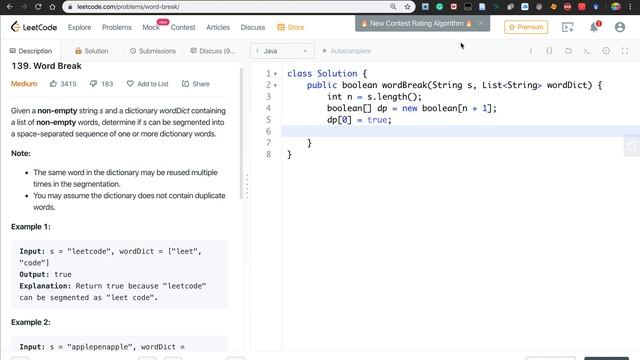
Task: Open the browser home page
Action: [52, 7]
